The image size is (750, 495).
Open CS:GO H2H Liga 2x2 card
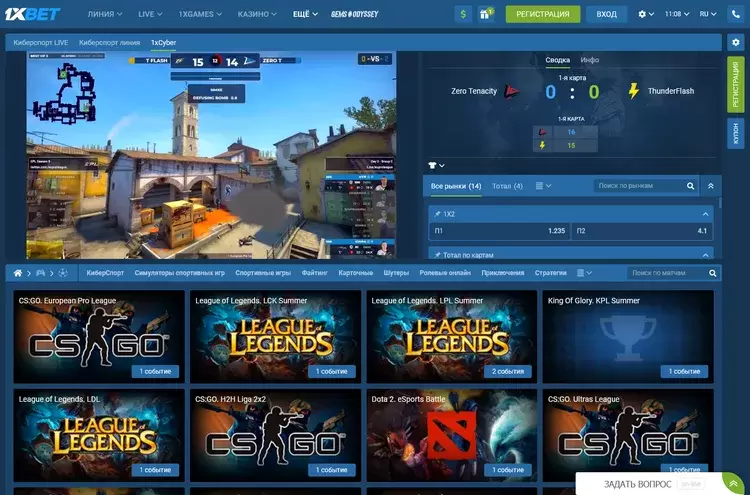coord(276,435)
